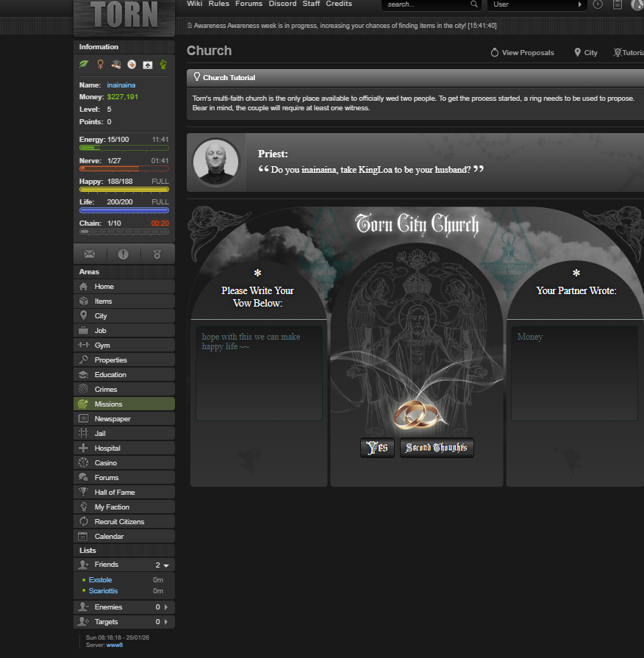Click the search magnifier icon
Screen dimensions: 644x658
pos(474,4)
